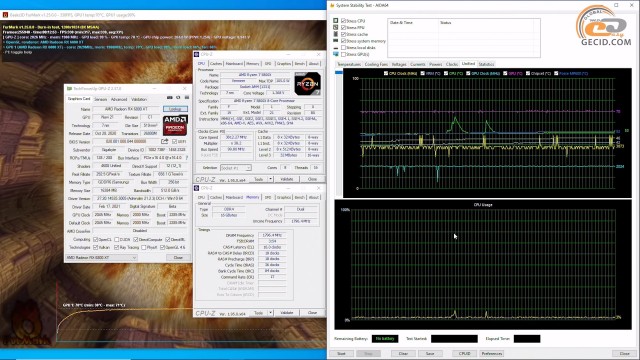Click GPU-Z refresh icon
This screenshot has width=640, height=360.
(178, 98)
